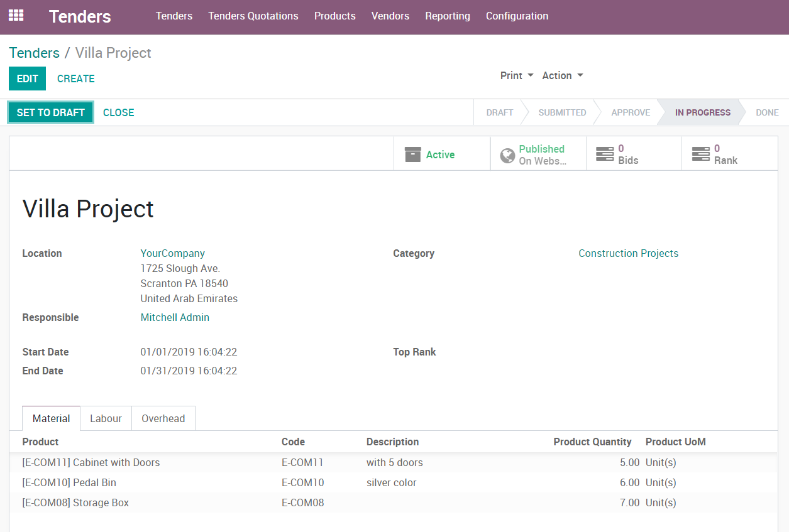Click the Bids list icon
Screen dimensions: 789x532
[605, 155]
